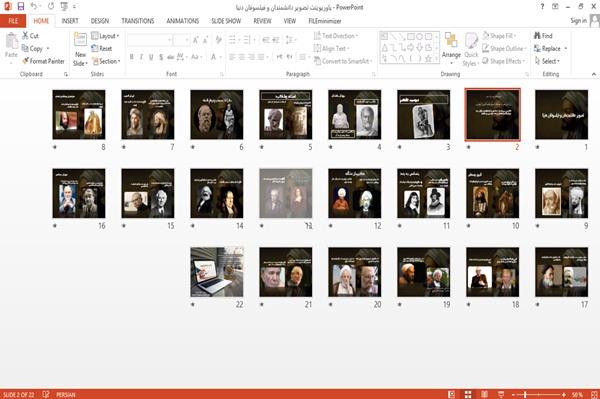Open Quick Styles gallery

(x=471, y=49)
